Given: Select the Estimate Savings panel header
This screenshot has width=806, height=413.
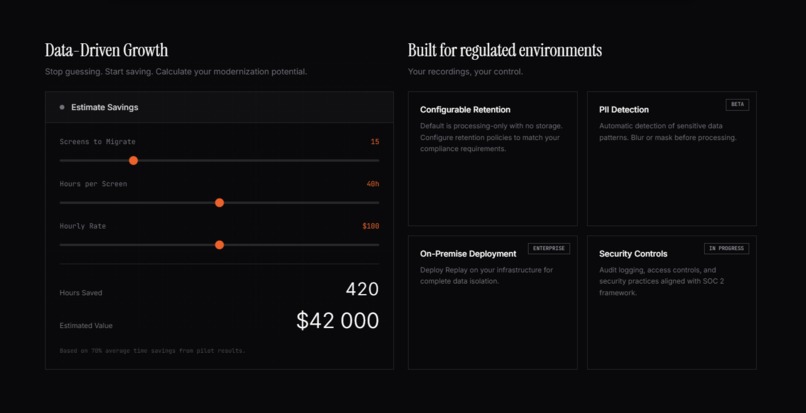Looking at the screenshot, I should (x=219, y=107).
